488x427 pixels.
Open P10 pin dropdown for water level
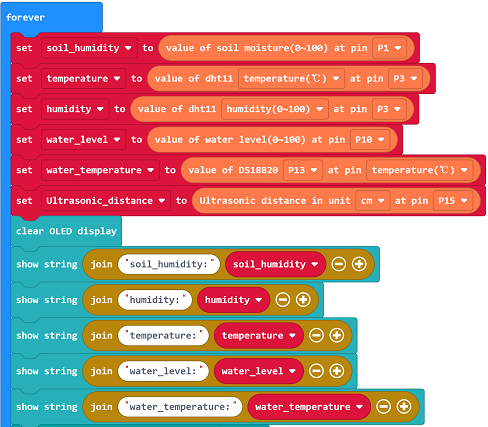pos(370,140)
